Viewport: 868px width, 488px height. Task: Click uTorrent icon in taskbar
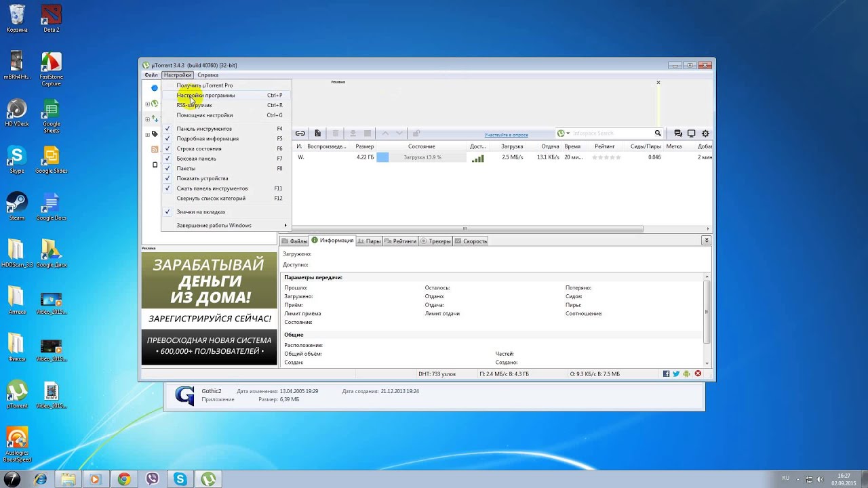(x=208, y=479)
